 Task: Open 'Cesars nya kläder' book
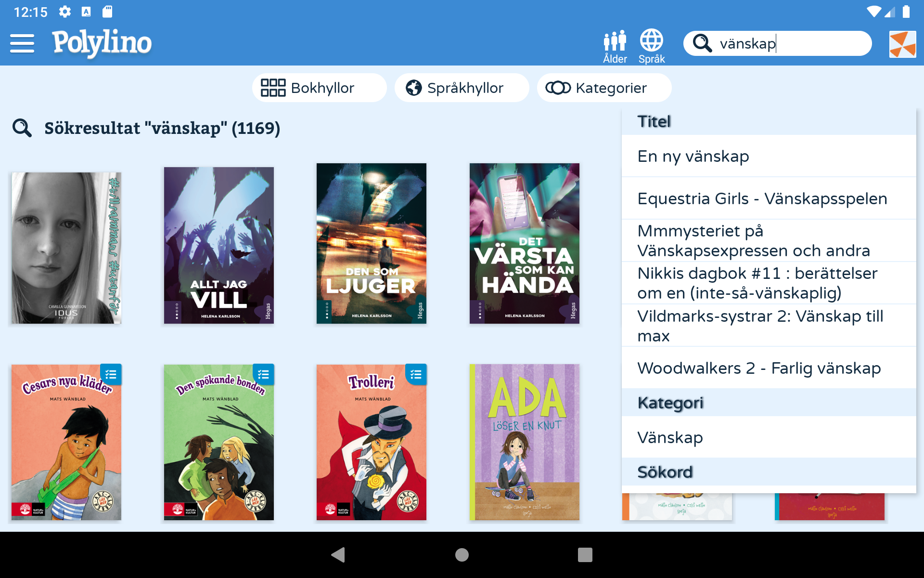[x=66, y=442]
